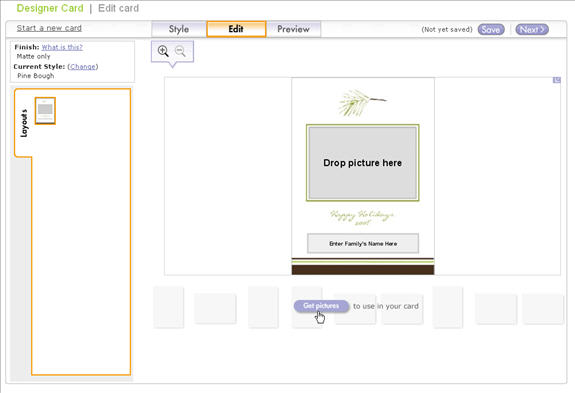Click the Enter Family's Name Here field
The height and width of the screenshot is (393, 575).
click(363, 243)
